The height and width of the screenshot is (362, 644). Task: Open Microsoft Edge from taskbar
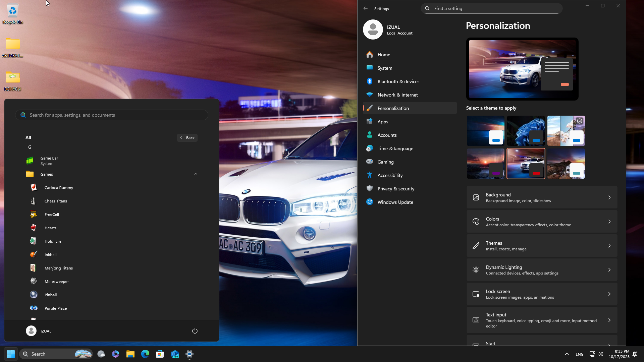click(145, 354)
